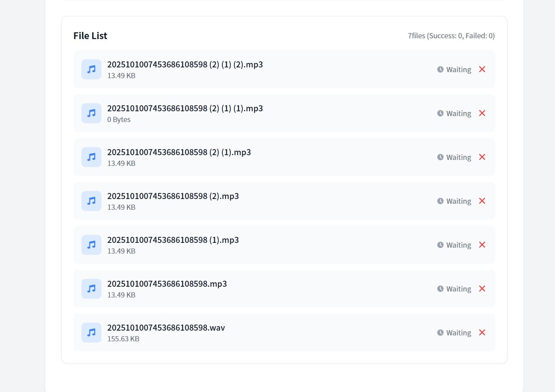
Task: Click clock status icon in .wav row
Action: 440,333
